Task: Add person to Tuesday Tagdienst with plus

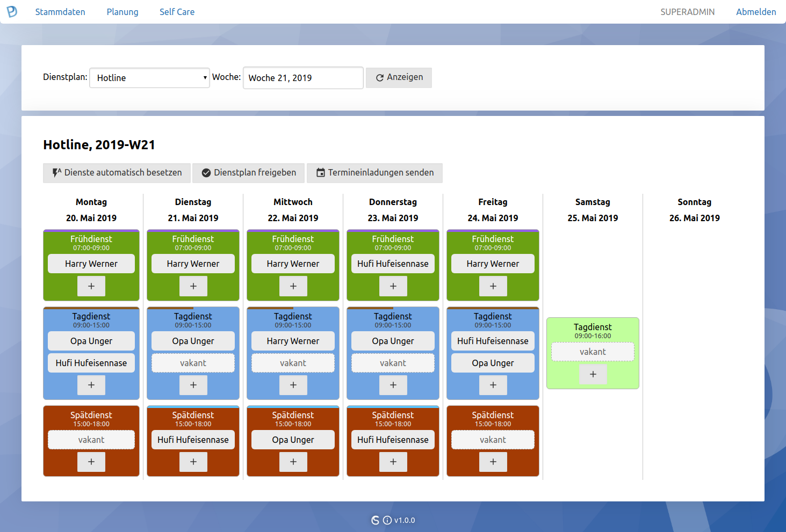Action: (x=193, y=385)
